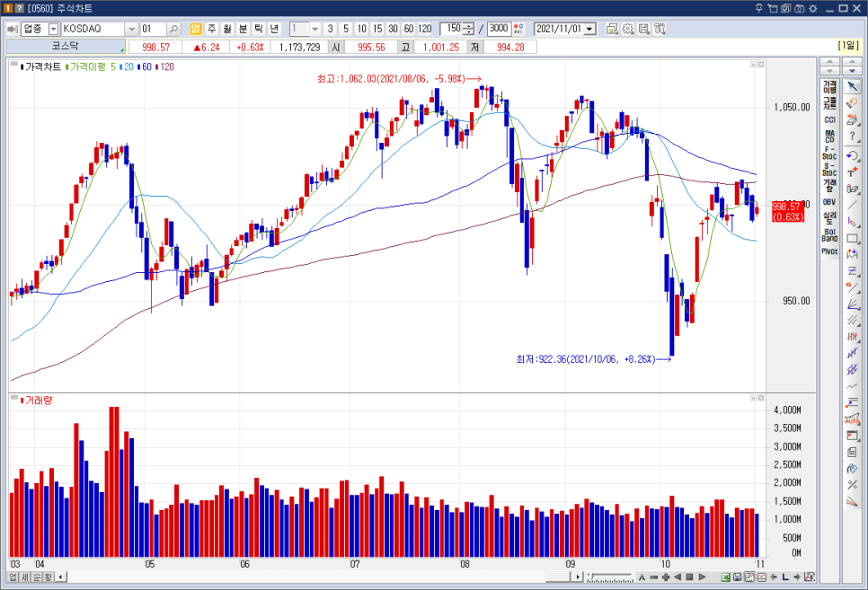Select the text insert T tool
The image size is (868, 590).
click(x=853, y=172)
